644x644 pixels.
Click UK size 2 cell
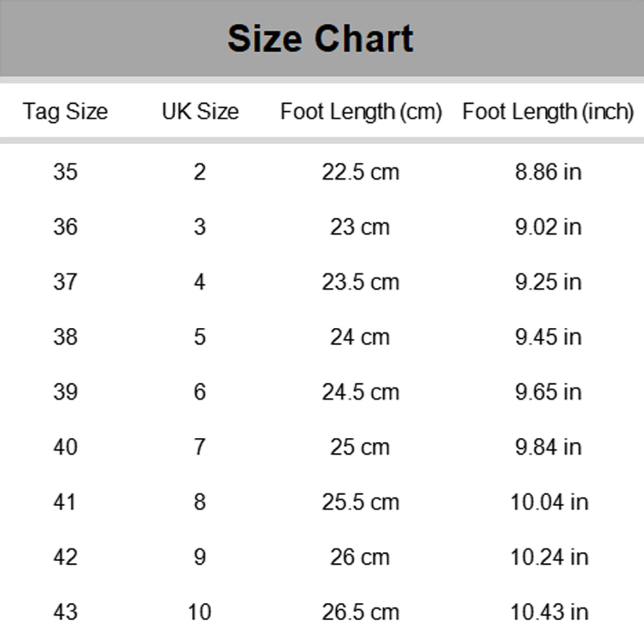(200, 172)
